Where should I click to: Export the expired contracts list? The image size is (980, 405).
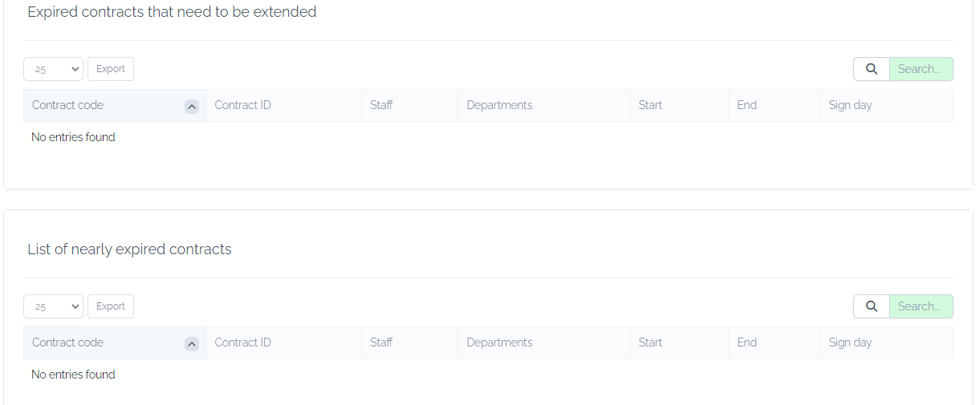click(111, 69)
